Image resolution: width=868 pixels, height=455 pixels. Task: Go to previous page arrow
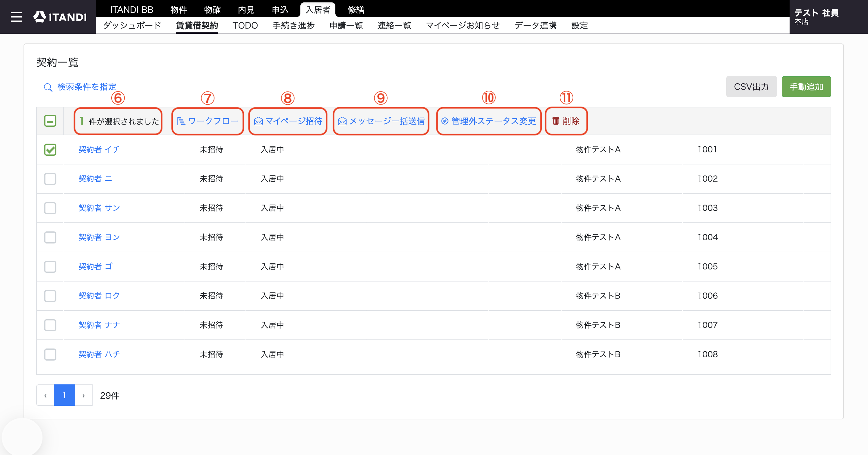coord(45,395)
